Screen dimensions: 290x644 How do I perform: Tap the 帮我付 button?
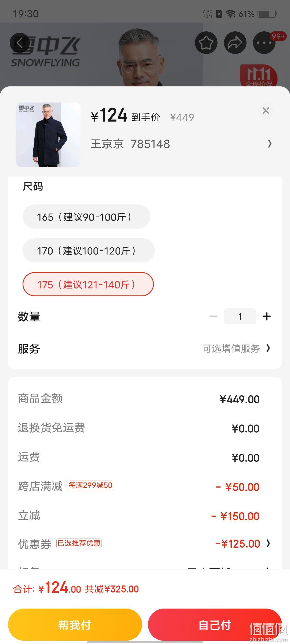pyautogui.click(x=75, y=625)
